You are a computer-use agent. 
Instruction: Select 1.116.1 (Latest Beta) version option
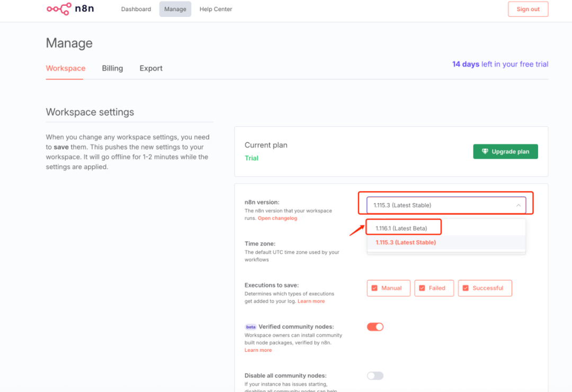[x=401, y=229]
